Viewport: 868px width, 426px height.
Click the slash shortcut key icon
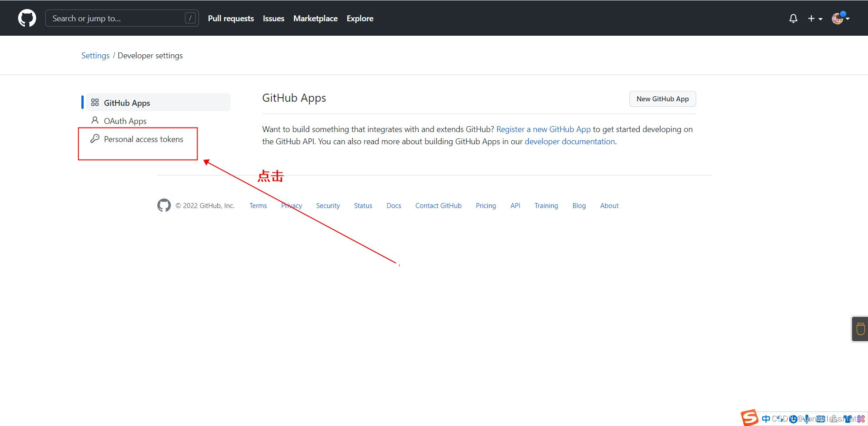point(190,18)
